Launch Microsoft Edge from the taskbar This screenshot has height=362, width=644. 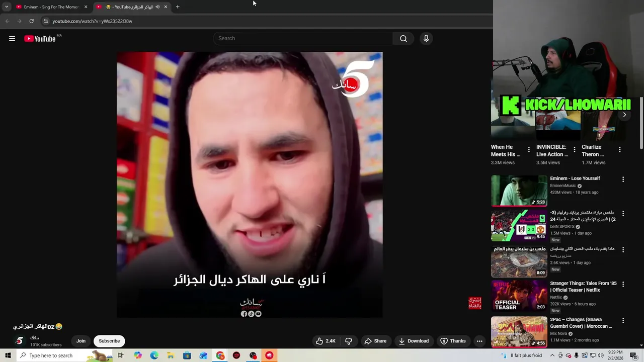tap(154, 355)
